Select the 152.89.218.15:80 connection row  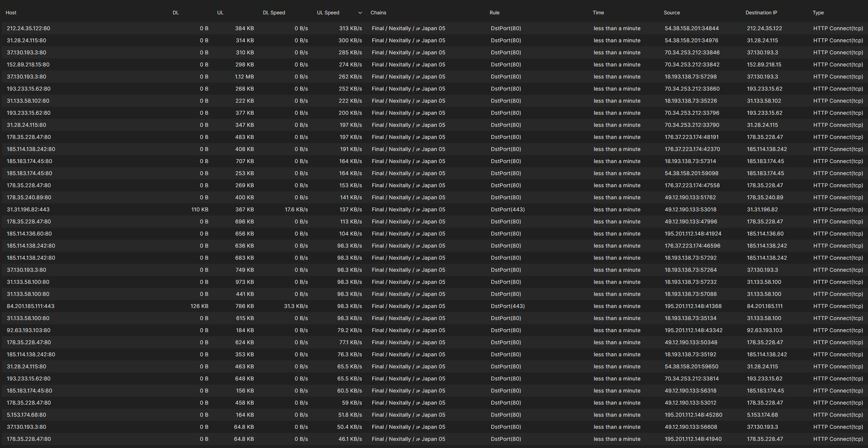click(x=28, y=65)
